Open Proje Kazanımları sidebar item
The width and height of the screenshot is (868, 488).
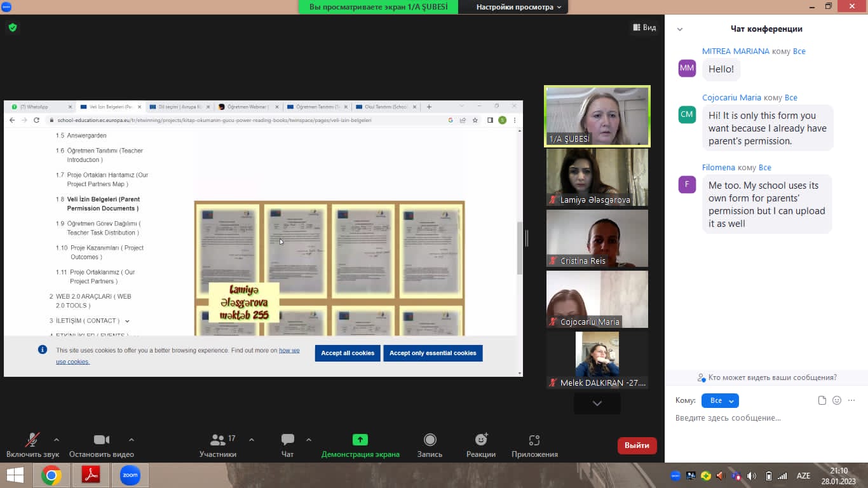click(107, 252)
